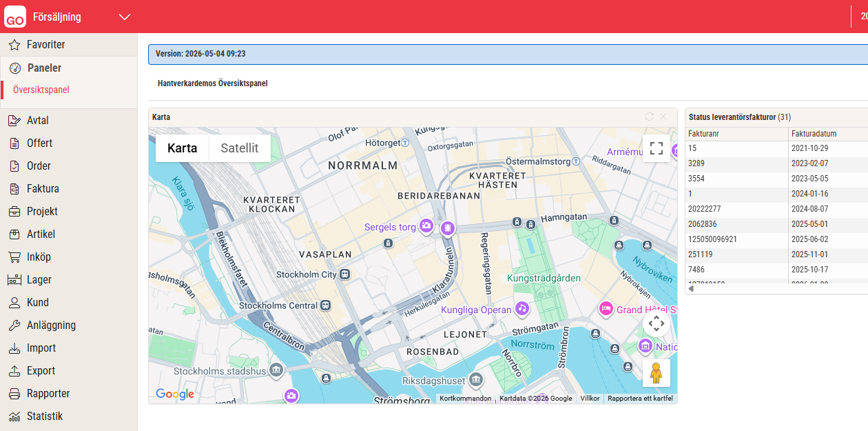Open Villkor terms link
Viewport: 868px width, 431px height.
(590, 399)
